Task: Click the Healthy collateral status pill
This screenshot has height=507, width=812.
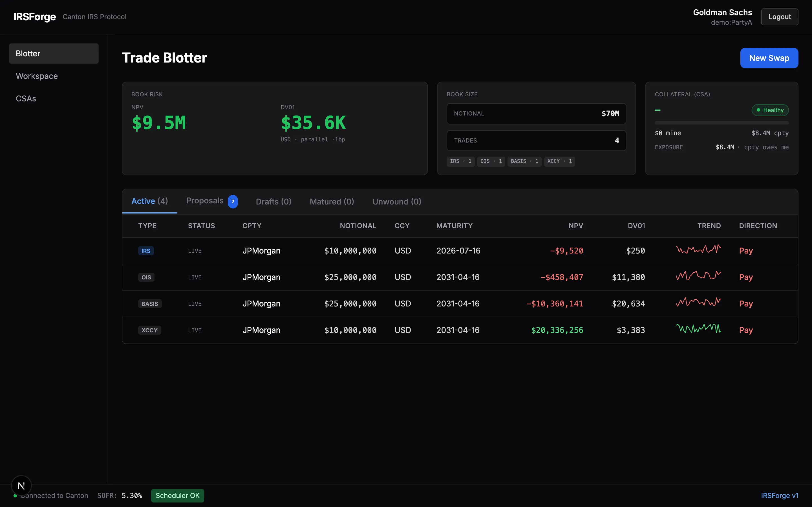Action: click(x=770, y=110)
